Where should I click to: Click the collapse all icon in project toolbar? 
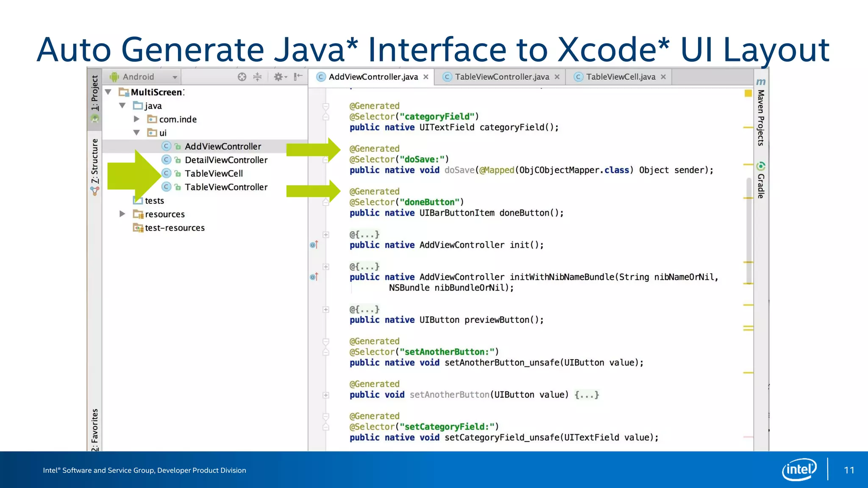[x=257, y=77]
